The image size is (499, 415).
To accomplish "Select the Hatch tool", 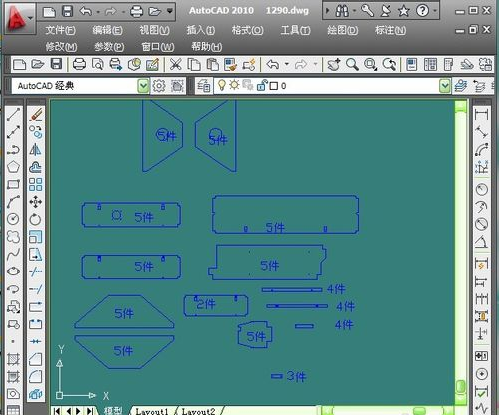I will pos(13,359).
